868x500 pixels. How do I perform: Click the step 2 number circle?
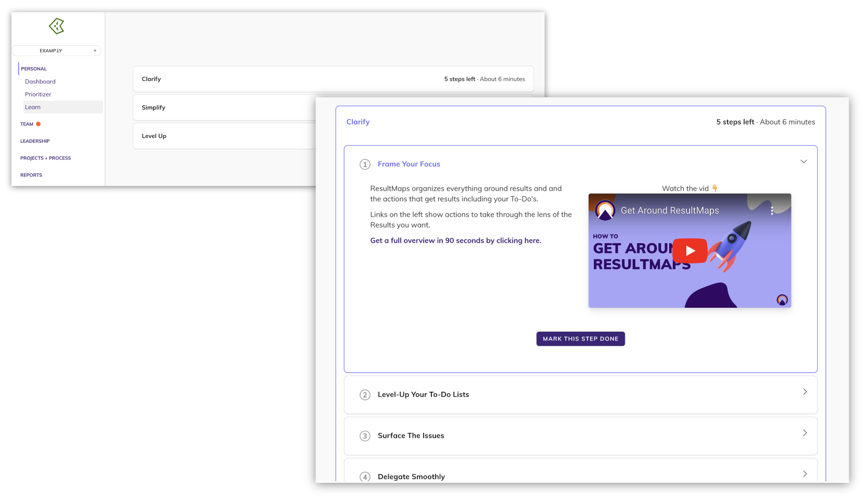click(365, 395)
